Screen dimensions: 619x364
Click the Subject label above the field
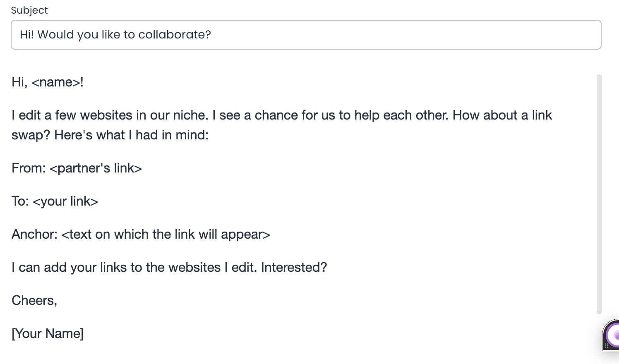pos(29,10)
